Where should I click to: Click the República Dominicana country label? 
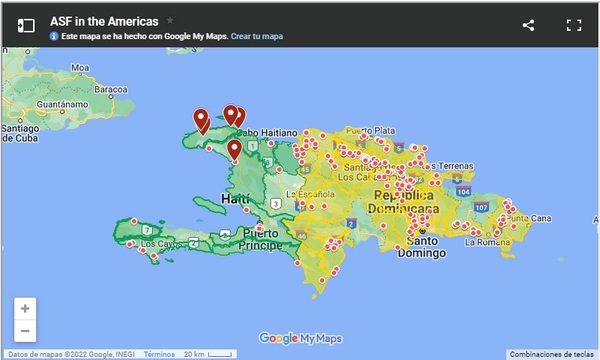[x=404, y=202]
